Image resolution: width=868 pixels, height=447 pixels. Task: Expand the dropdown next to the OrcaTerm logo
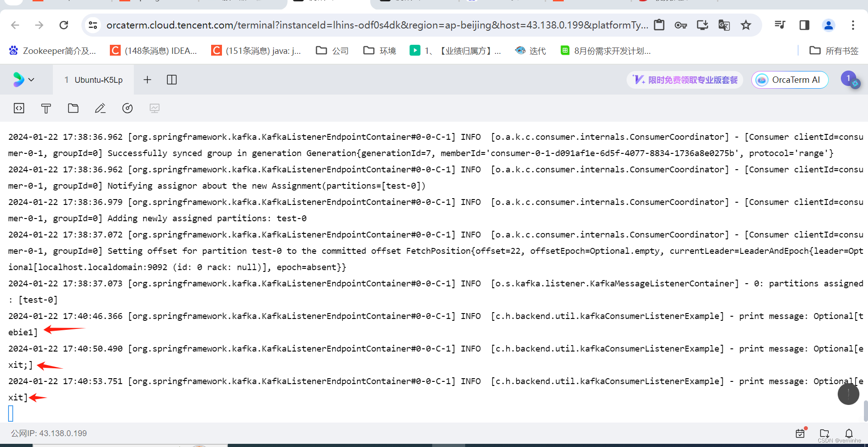click(x=31, y=79)
